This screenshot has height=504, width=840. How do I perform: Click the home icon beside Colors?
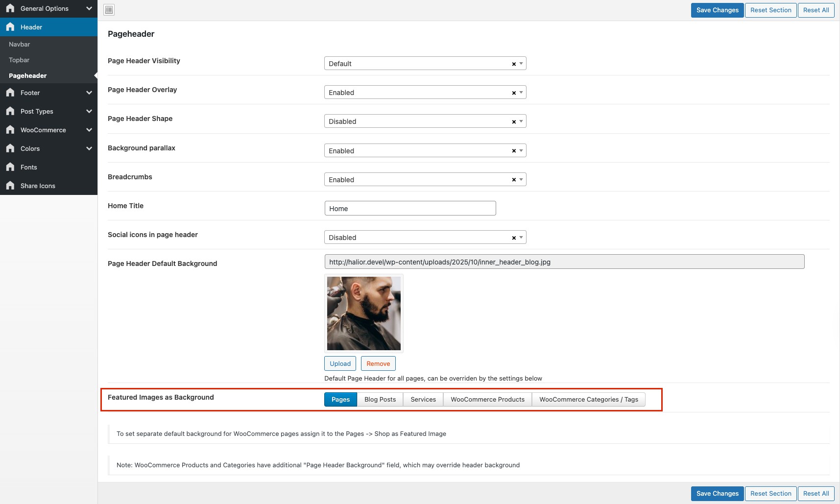tap(10, 148)
